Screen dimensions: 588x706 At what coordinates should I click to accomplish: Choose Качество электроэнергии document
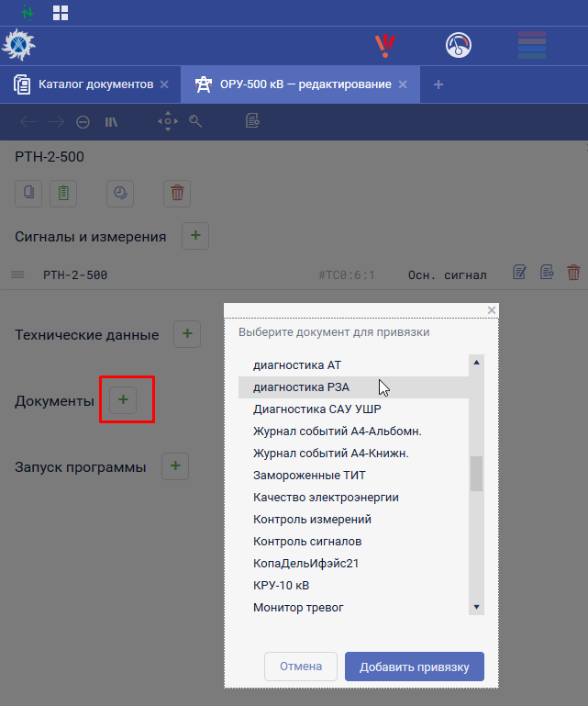click(x=326, y=498)
